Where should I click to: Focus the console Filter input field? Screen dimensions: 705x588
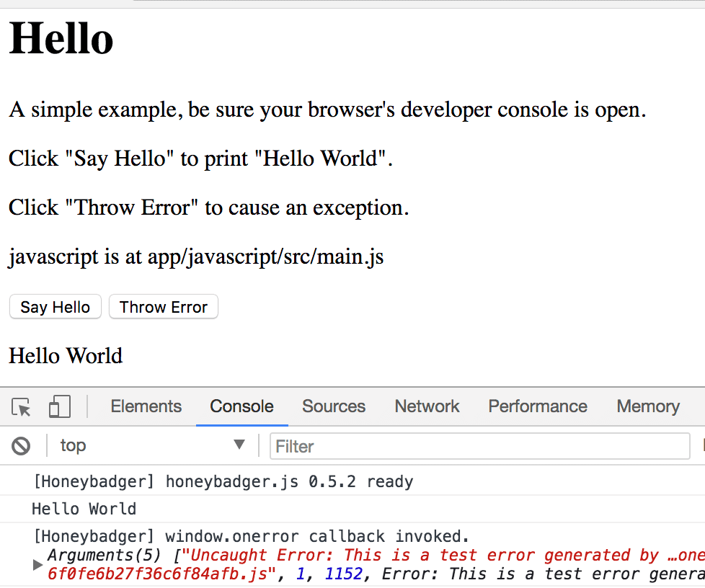click(x=479, y=446)
